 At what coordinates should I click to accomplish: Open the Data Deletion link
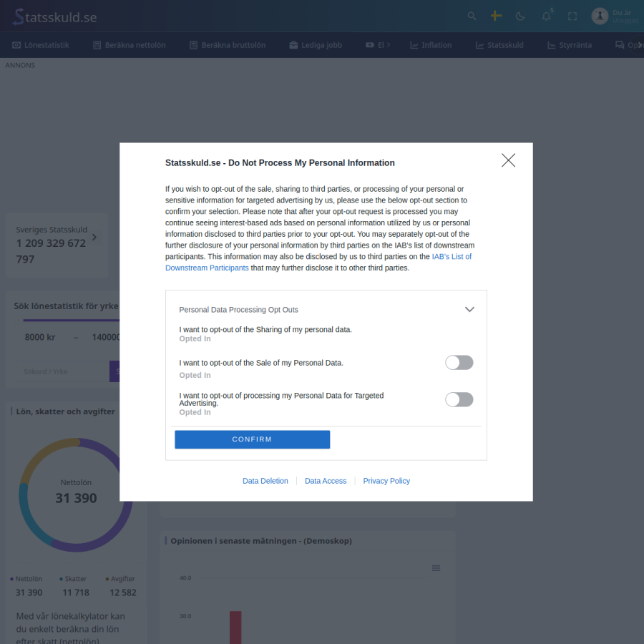tap(265, 481)
